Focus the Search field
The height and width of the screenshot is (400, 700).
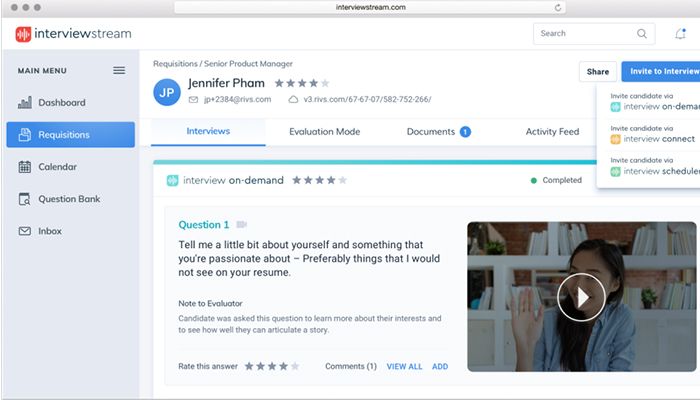pos(594,33)
